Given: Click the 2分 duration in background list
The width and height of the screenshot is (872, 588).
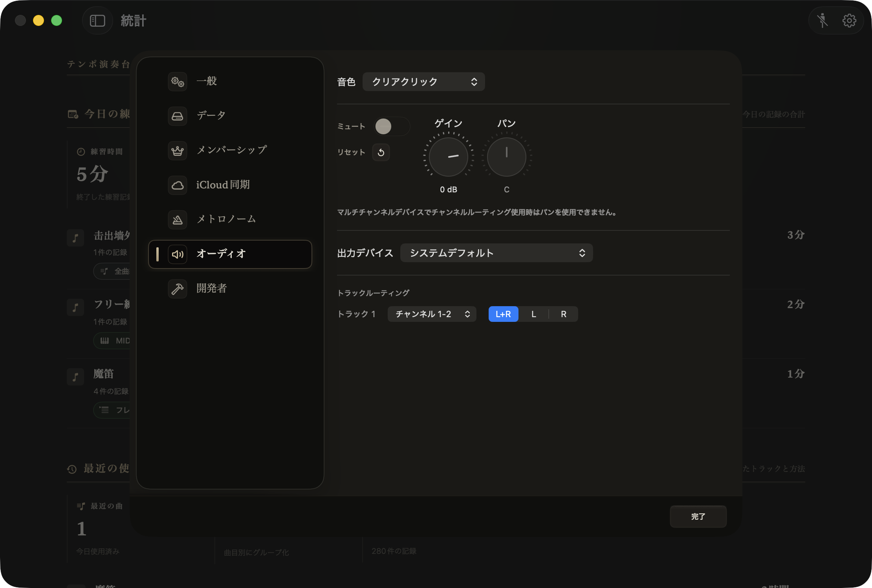Looking at the screenshot, I should point(796,304).
